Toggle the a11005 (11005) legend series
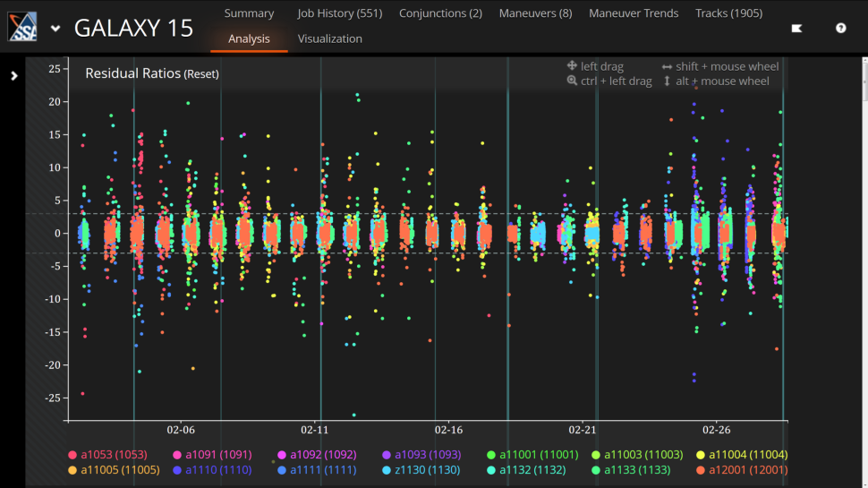This screenshot has height=488, width=868. 114,470
